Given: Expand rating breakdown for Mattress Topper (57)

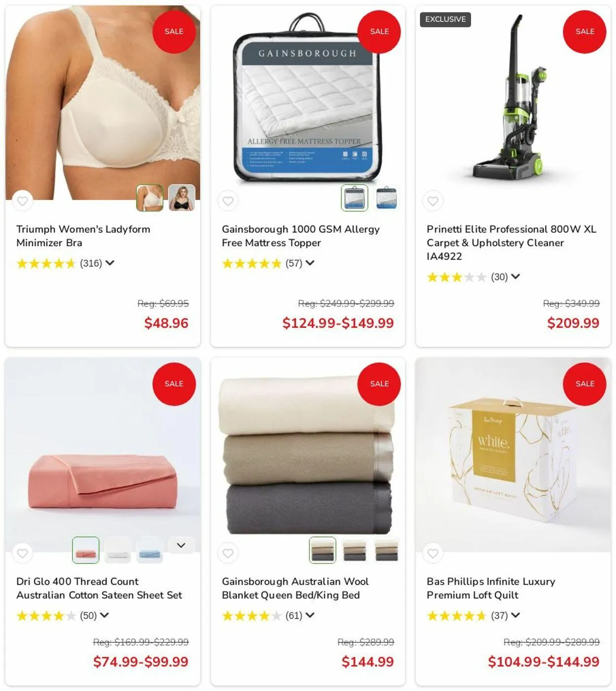Looking at the screenshot, I should (310, 263).
